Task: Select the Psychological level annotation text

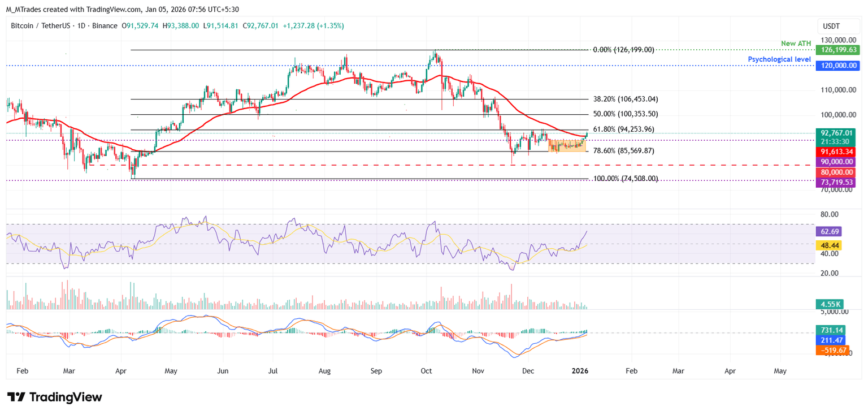Action: 778,59
